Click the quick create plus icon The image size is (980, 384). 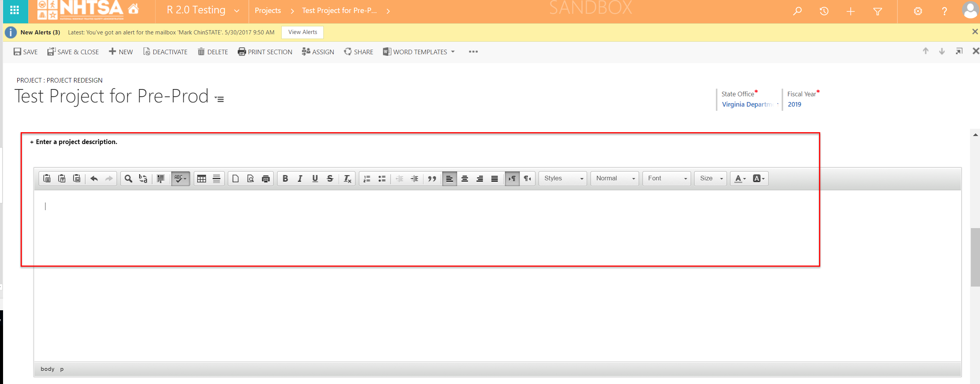(x=850, y=11)
